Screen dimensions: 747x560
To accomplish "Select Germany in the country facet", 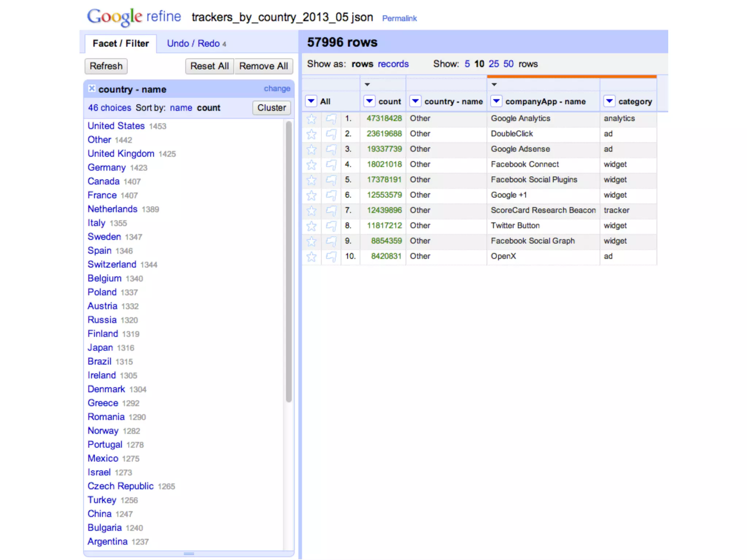I will point(107,167).
